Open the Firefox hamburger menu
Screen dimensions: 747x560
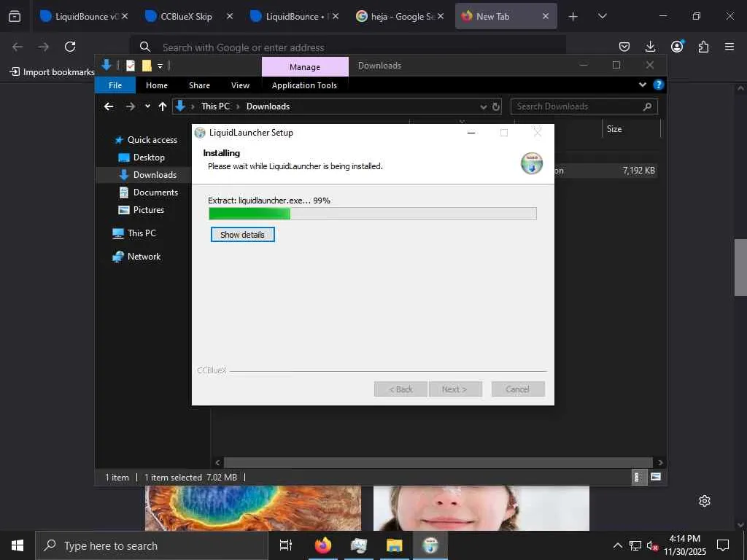pyautogui.click(x=729, y=47)
